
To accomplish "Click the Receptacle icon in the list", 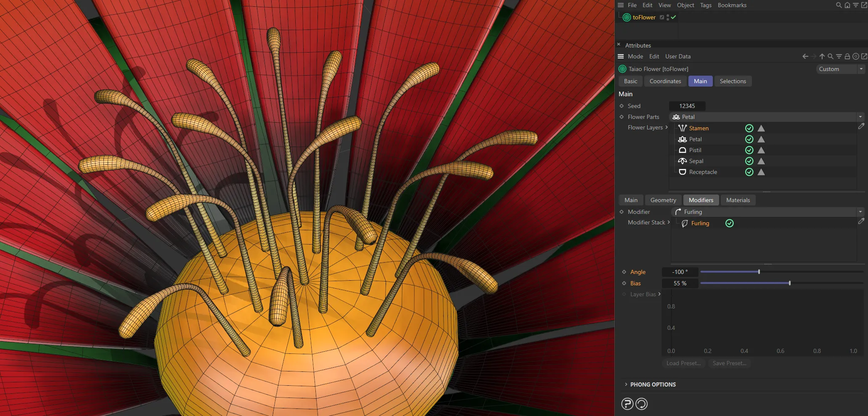I will click(x=683, y=172).
